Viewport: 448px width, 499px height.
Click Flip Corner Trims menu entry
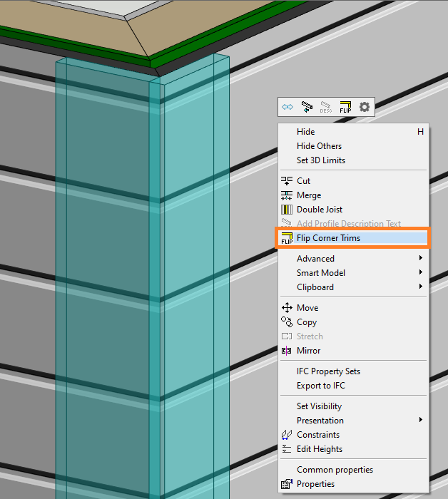tap(328, 238)
